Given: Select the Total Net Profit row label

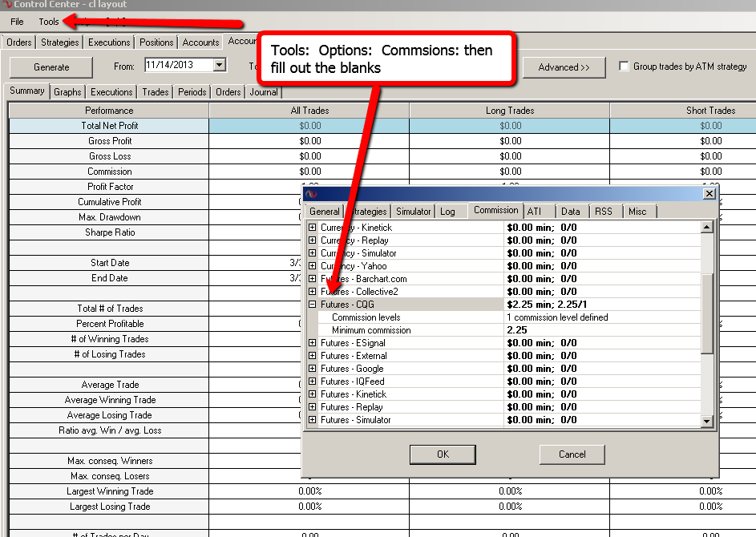Looking at the screenshot, I should pos(110,126).
